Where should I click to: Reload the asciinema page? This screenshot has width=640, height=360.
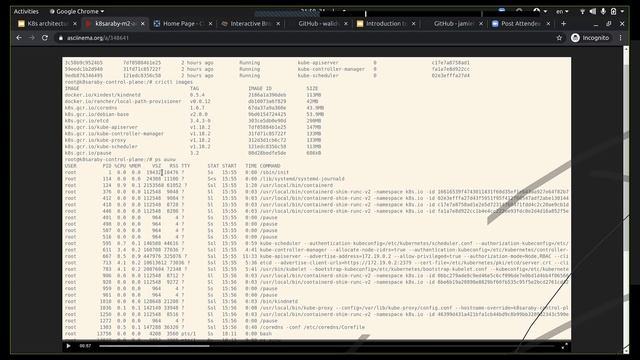45,38
